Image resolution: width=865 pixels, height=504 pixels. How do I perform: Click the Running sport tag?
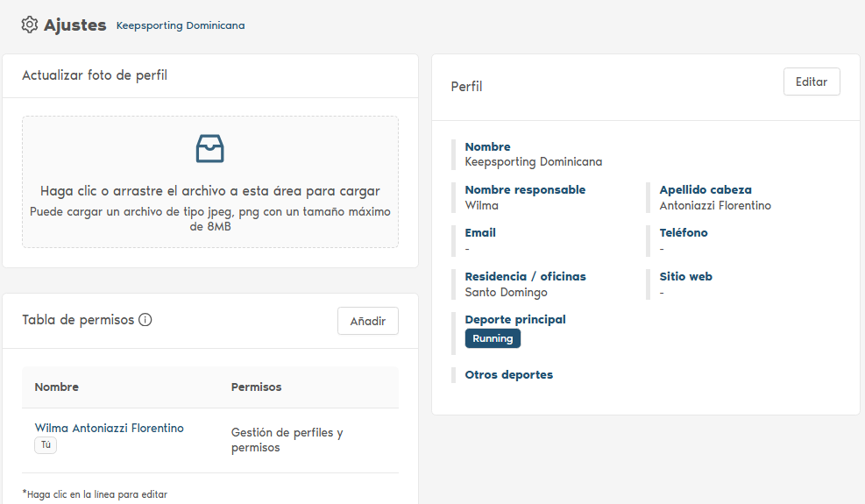(x=493, y=338)
